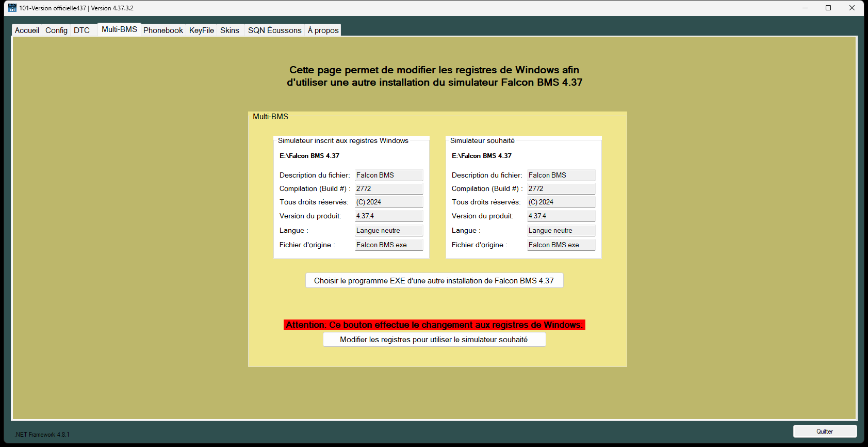868x447 pixels.
Task: Click Simulateur inscrit aux registres Windows title
Action: [343, 140]
